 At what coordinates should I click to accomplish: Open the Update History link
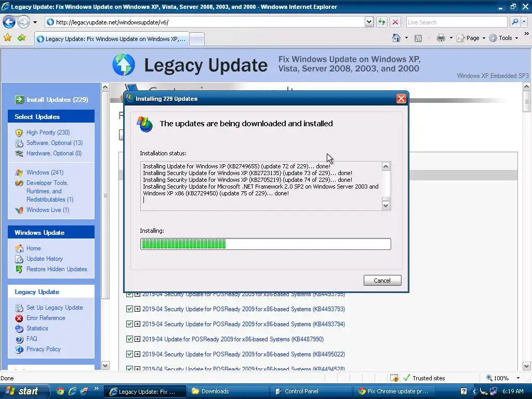pos(45,259)
